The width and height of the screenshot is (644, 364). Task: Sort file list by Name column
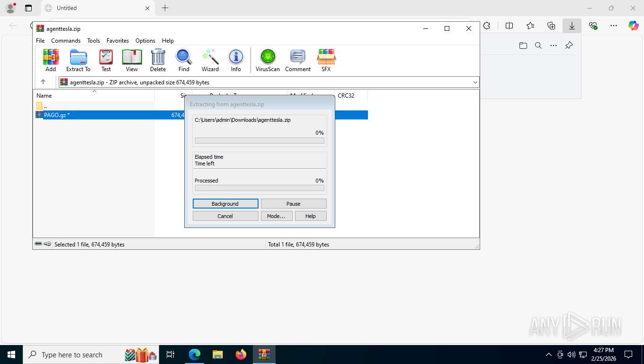[x=94, y=95]
